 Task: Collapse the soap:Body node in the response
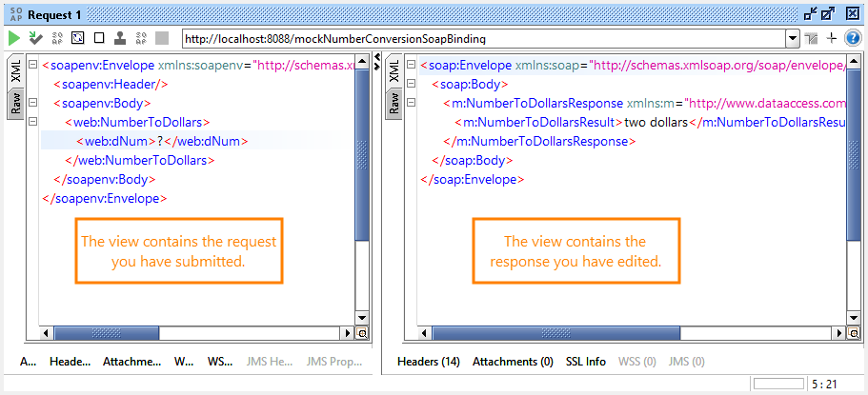[x=411, y=84]
